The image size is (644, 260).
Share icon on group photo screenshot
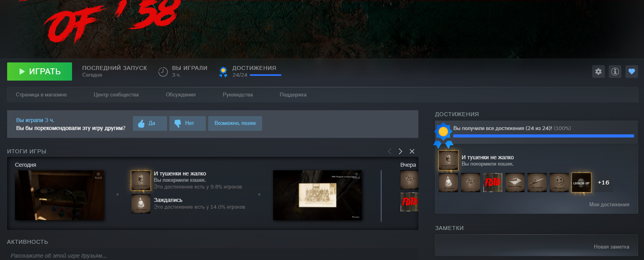tap(356, 175)
